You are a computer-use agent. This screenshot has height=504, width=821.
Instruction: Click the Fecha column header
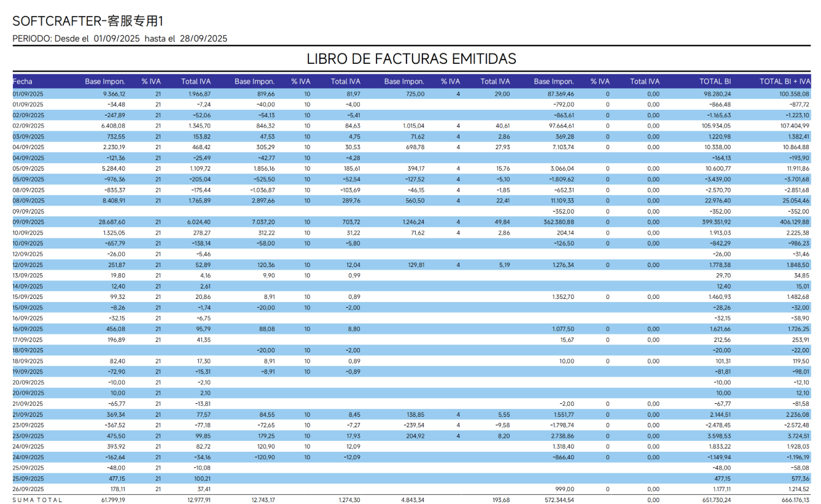(23, 81)
